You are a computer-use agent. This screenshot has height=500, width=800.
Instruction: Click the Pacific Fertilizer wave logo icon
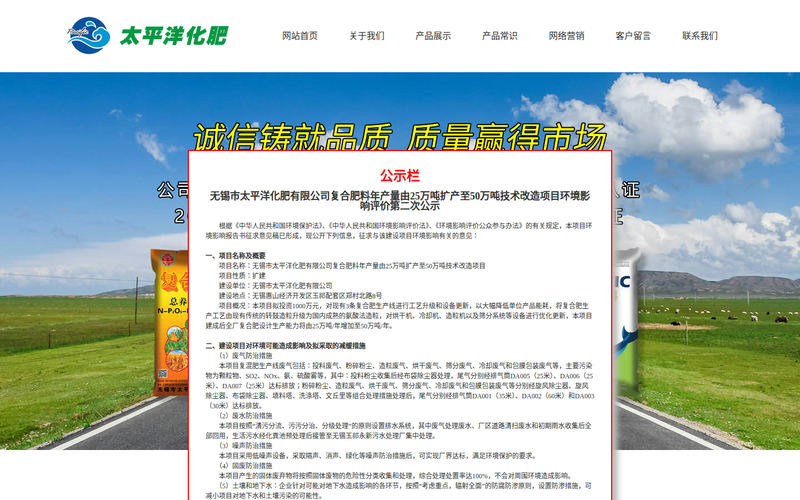click(89, 35)
